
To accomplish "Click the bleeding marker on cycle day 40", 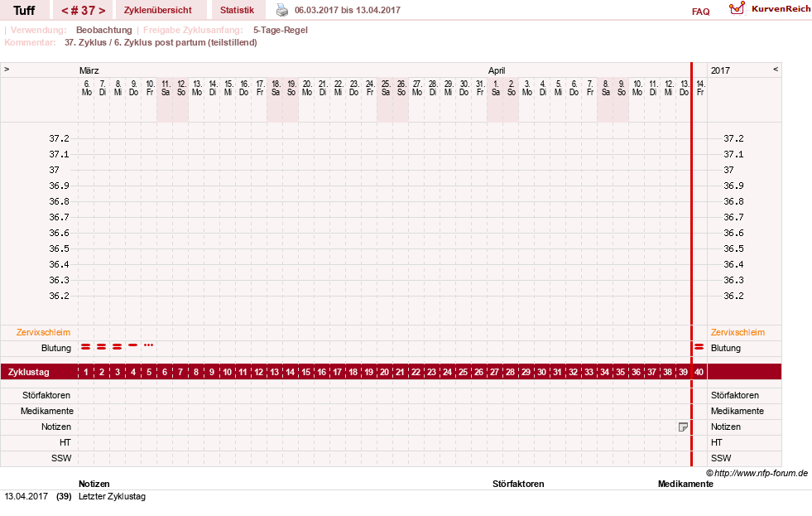I will click(x=699, y=346).
